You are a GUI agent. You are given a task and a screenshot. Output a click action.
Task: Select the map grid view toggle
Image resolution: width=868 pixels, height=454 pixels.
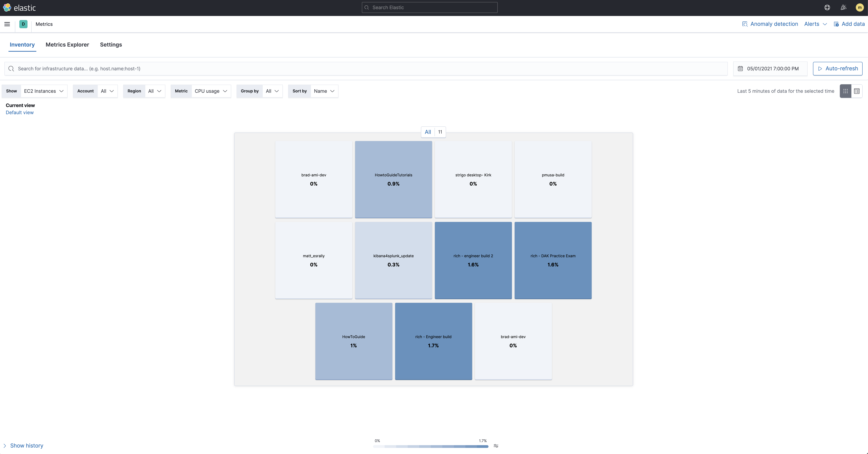[x=845, y=91]
